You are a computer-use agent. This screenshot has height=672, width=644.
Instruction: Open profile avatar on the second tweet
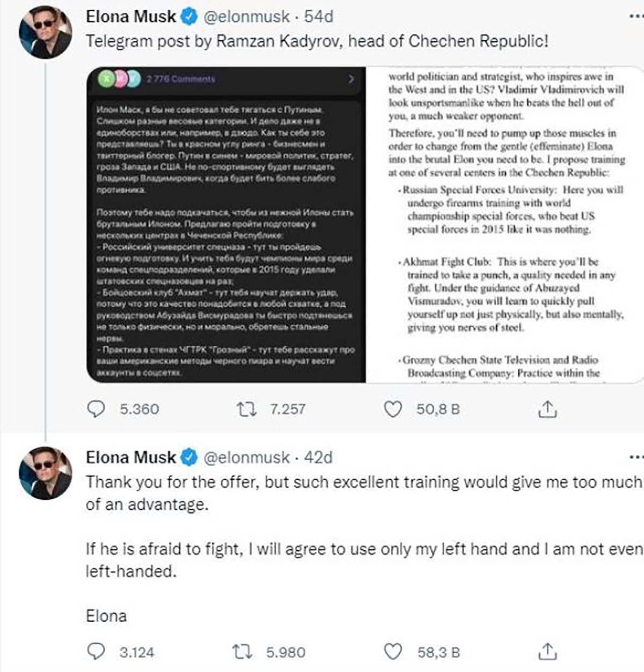[45, 473]
